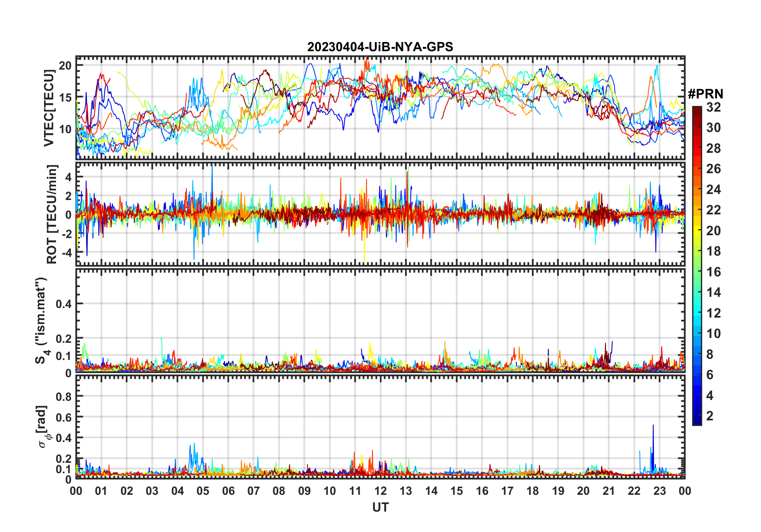Choose hour "23" on the UT axis
This screenshot has height=532, width=761.
tap(659, 491)
